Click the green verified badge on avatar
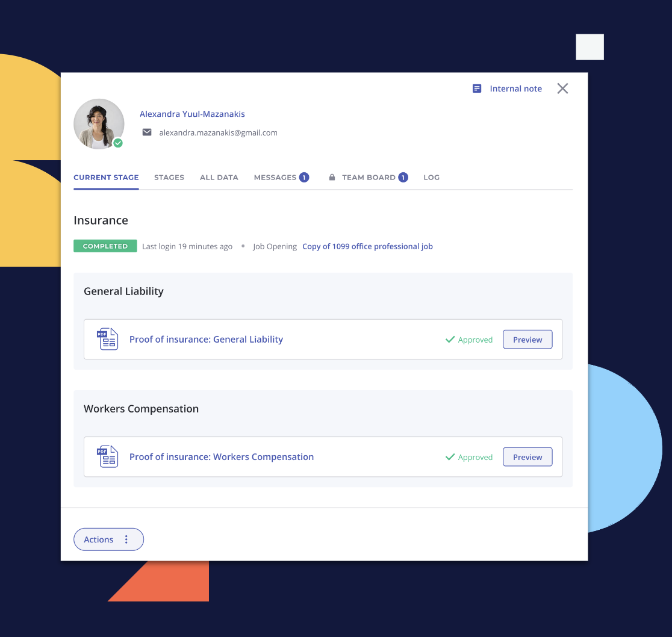Screen dimensions: 672x637 (x=118, y=143)
